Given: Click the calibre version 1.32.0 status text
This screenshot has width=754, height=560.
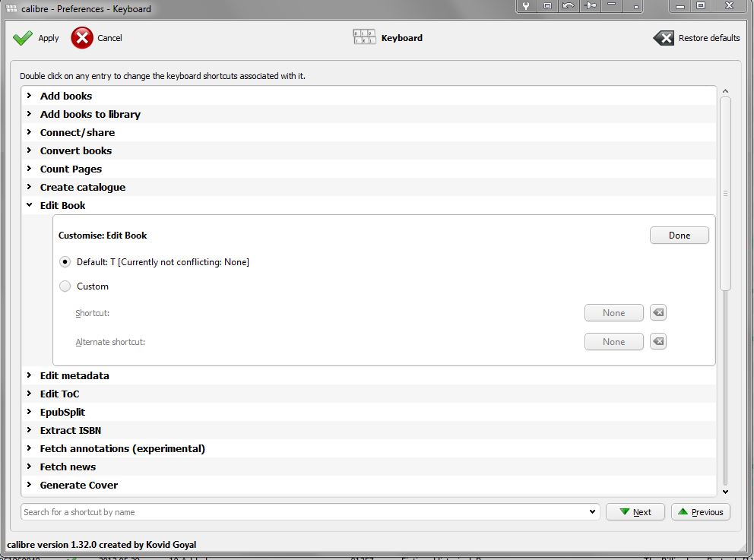Looking at the screenshot, I should tap(101, 545).
